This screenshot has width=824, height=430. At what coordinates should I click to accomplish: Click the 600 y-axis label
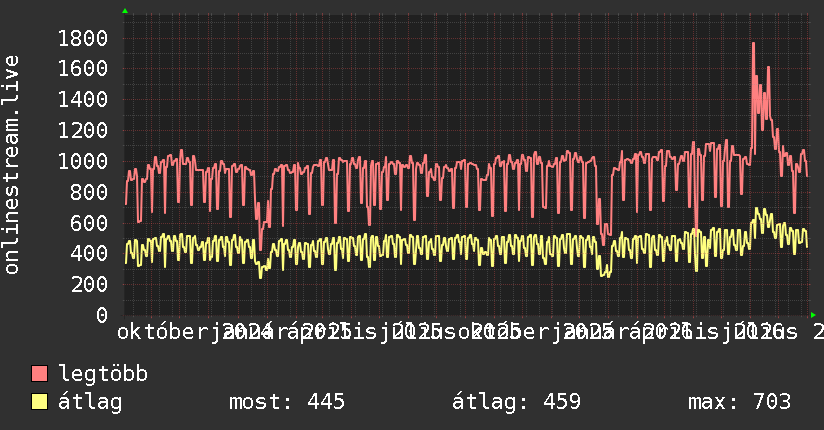89,223
